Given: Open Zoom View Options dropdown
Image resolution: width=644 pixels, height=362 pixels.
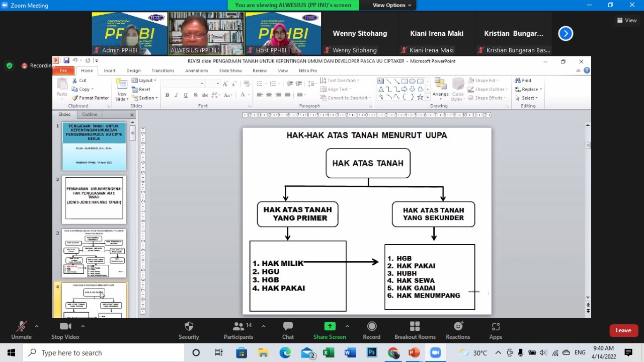Looking at the screenshot, I should [x=392, y=5].
